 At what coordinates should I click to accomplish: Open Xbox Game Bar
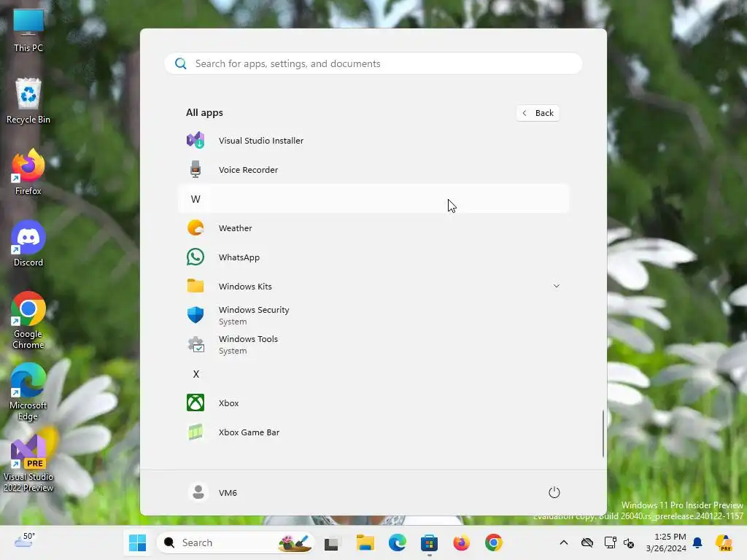(373, 432)
